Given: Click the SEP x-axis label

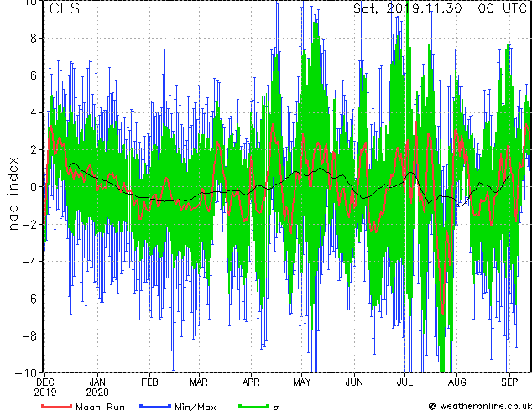Looking at the screenshot, I should point(509,382).
